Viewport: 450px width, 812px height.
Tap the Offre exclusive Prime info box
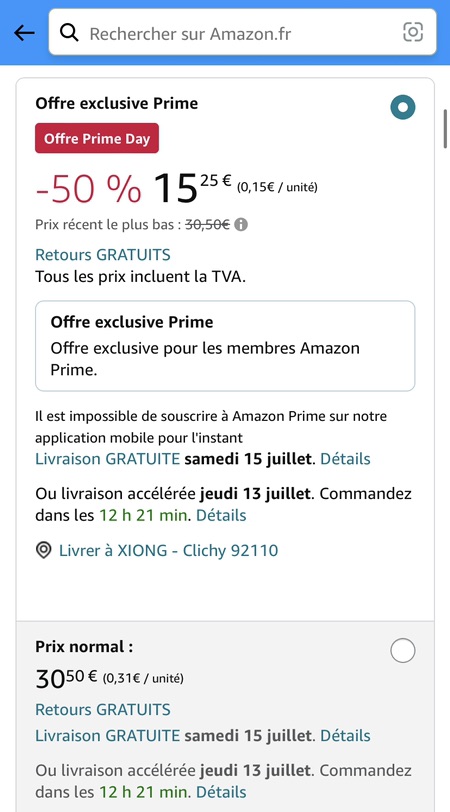[x=225, y=346]
